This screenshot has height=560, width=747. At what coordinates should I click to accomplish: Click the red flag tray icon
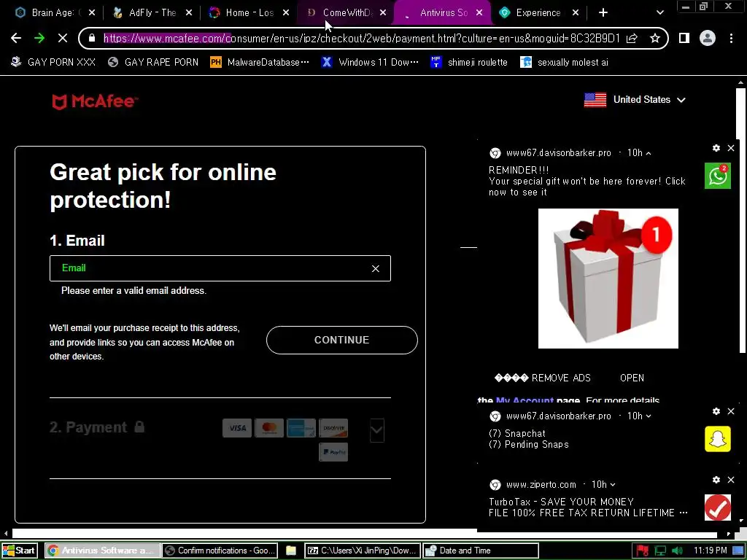642,551
